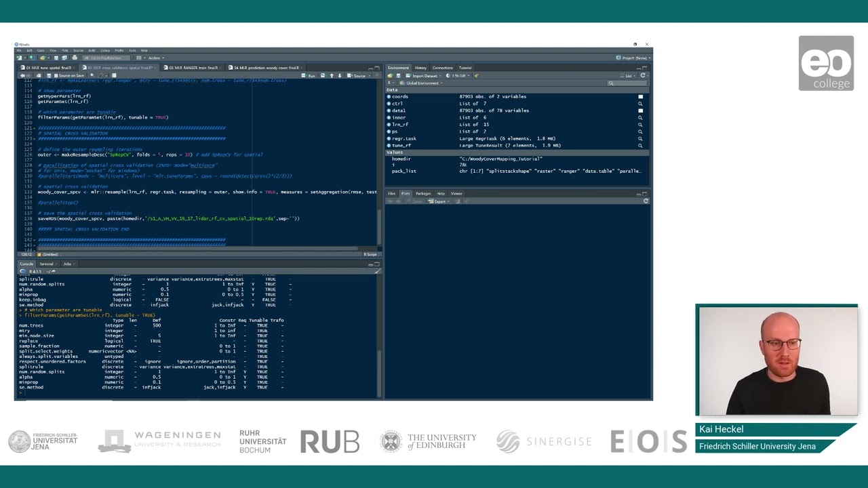Open the Code menu
This screenshot has width=868, height=488.
pyautogui.click(x=41, y=50)
